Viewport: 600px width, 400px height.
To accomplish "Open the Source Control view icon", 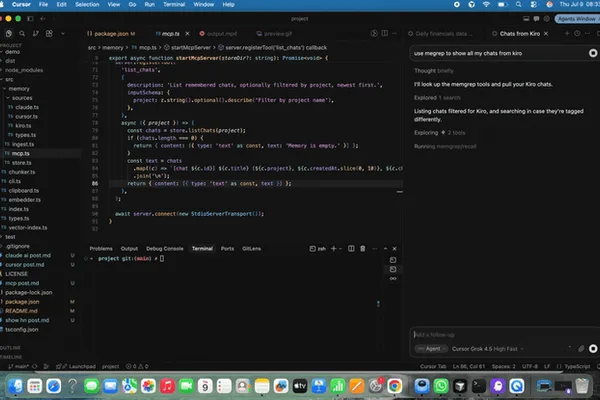I will 36,34.
